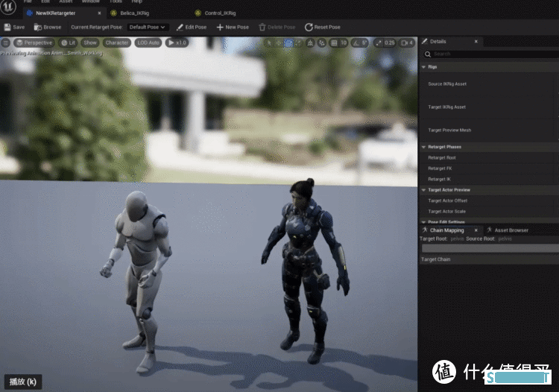This screenshot has height=392, width=559.
Task: Select the Retarget FK row
Action: [x=489, y=168]
